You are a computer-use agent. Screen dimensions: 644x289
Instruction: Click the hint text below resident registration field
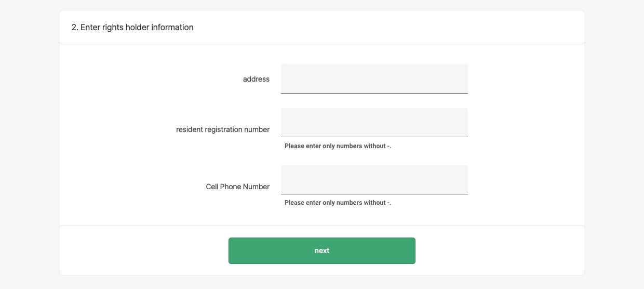pos(338,146)
